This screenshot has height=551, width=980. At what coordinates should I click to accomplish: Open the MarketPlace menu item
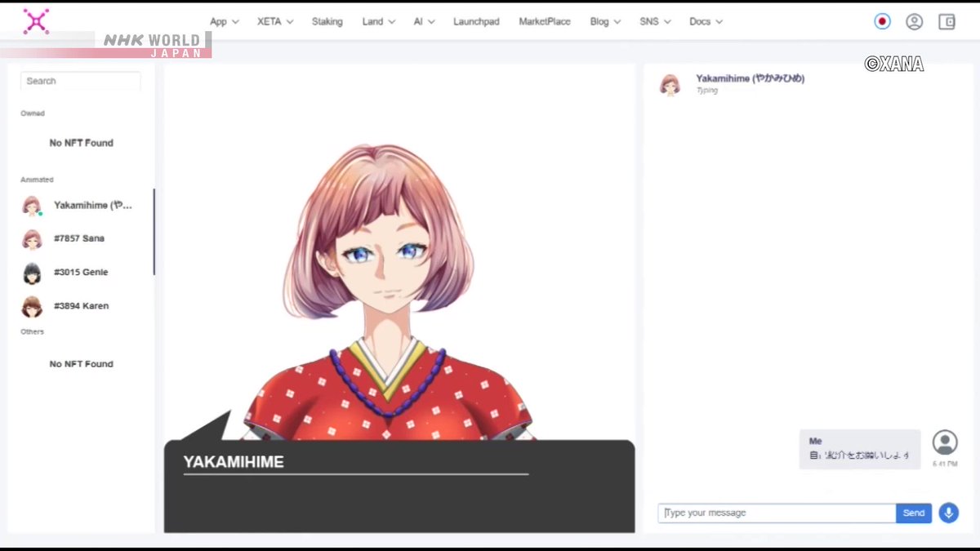tap(544, 21)
